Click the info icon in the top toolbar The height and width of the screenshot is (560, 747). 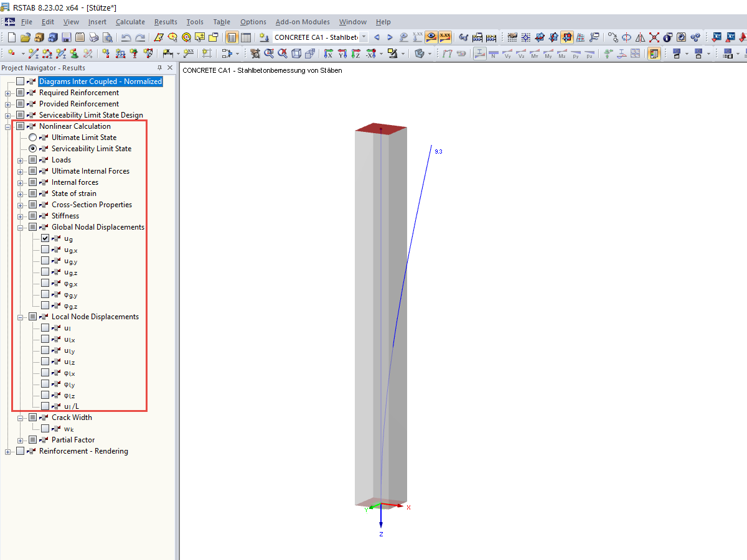(x=668, y=37)
